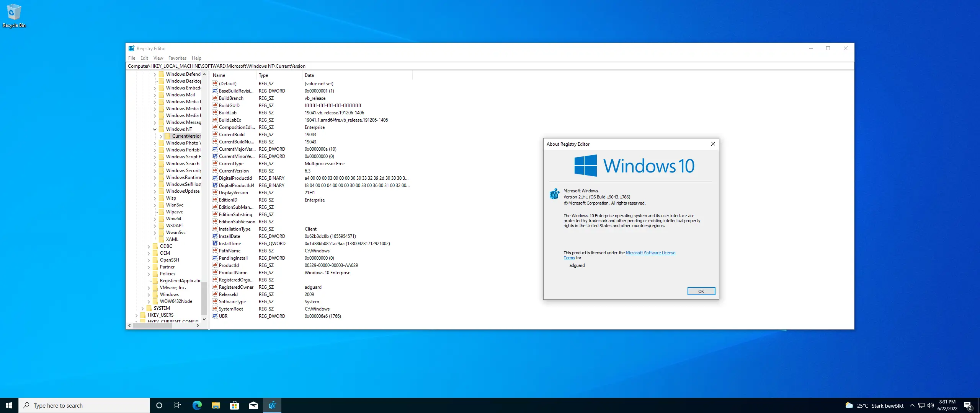Open the notification center icon
This screenshot has width=980, height=413.
click(x=968, y=405)
